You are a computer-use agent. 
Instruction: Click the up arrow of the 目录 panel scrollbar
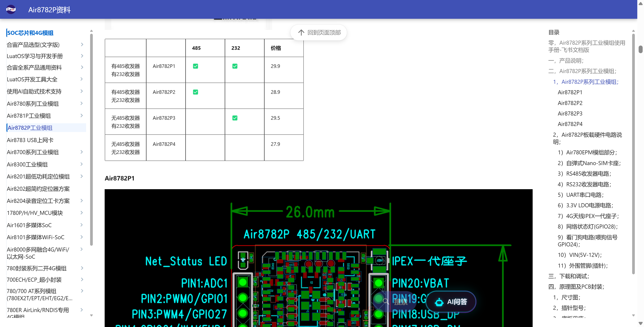633,31
